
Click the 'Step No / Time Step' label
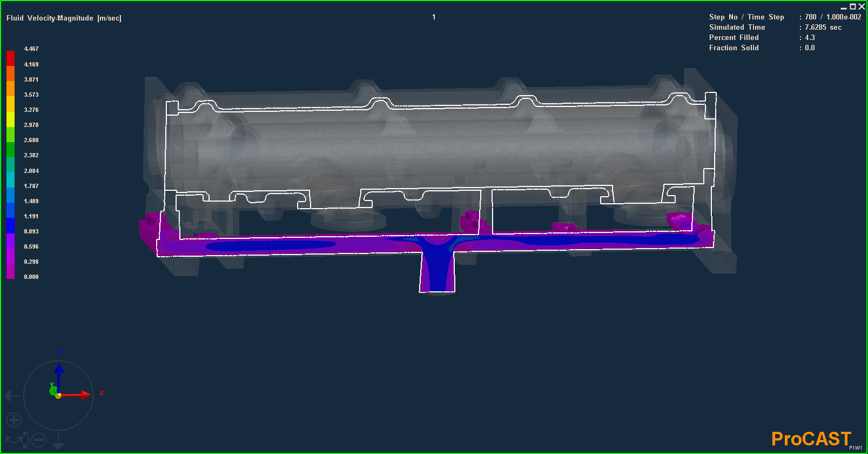746,17
